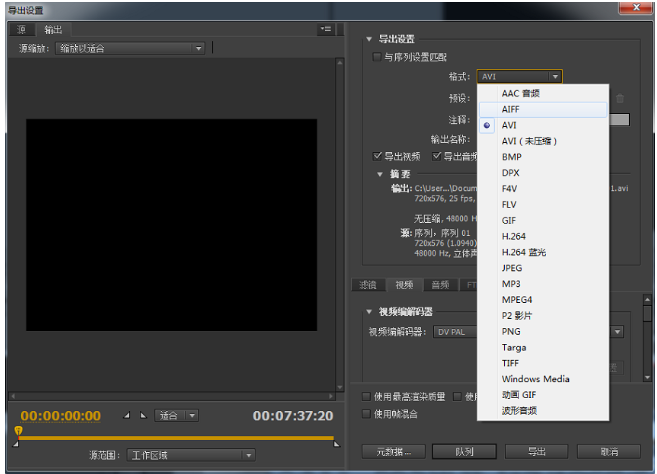Open the 源缩放 dropdown
The width and height of the screenshot is (657, 474).
click(130, 48)
